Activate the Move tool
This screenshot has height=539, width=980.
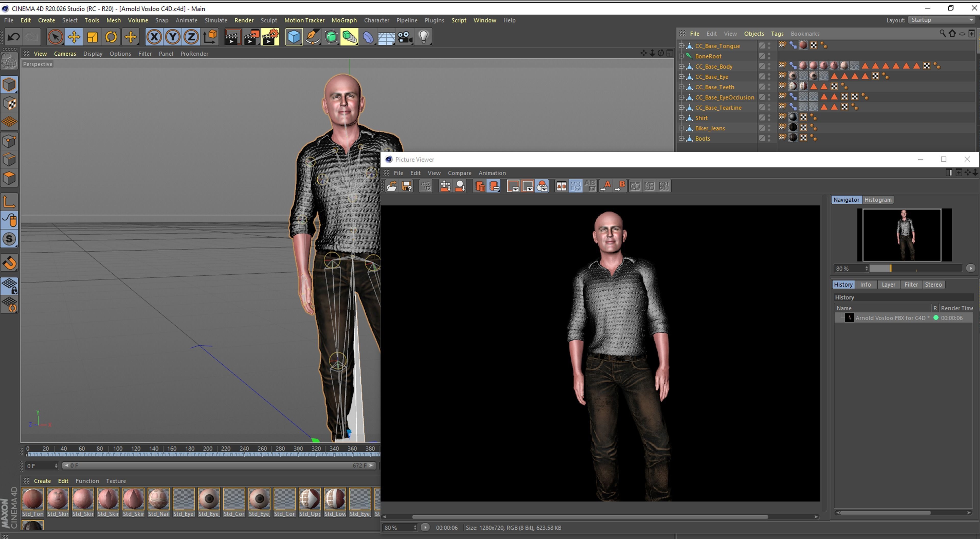pyautogui.click(x=74, y=37)
